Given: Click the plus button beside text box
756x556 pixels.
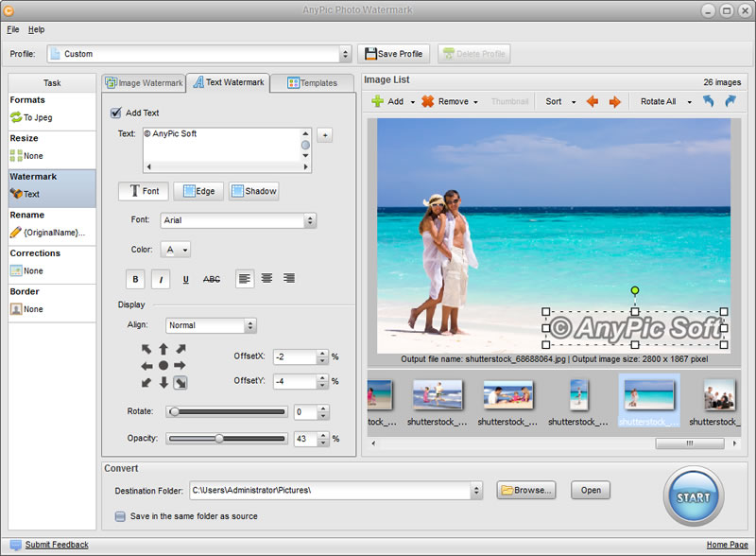Looking at the screenshot, I should pyautogui.click(x=324, y=135).
